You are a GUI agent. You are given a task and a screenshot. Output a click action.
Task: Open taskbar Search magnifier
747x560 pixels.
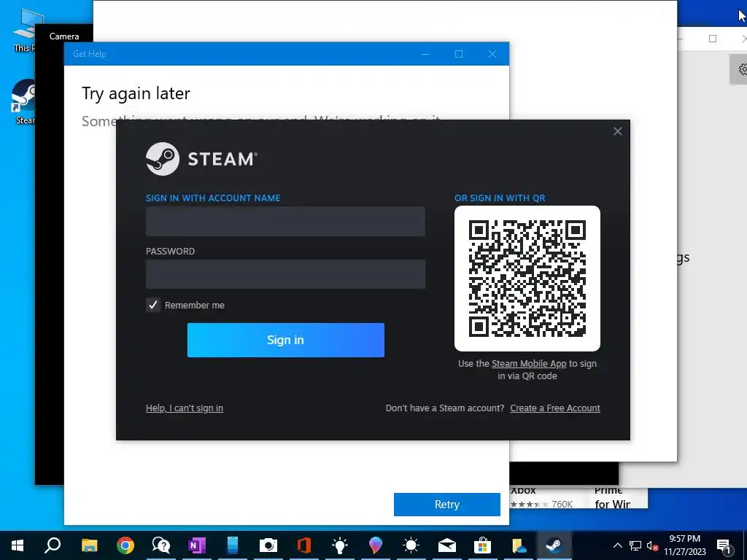click(x=53, y=545)
